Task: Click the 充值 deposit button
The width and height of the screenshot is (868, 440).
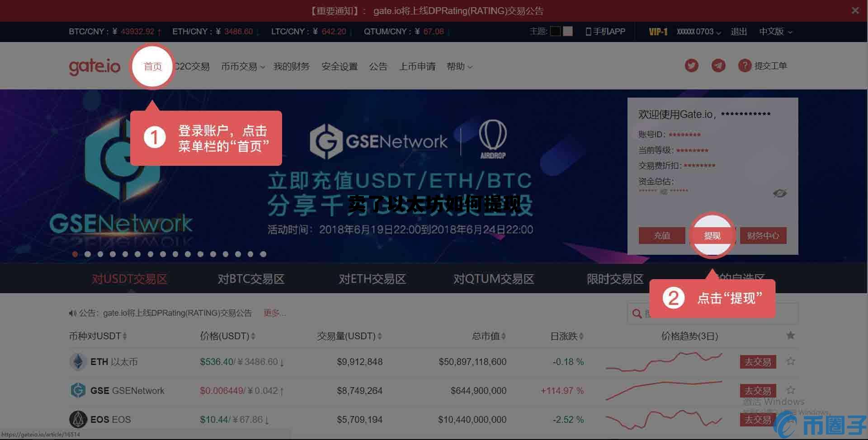Action: pyautogui.click(x=661, y=235)
